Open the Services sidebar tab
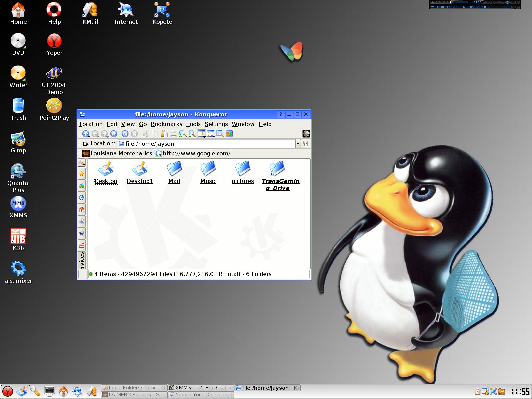The height and width of the screenshot is (399, 532). tap(82, 260)
